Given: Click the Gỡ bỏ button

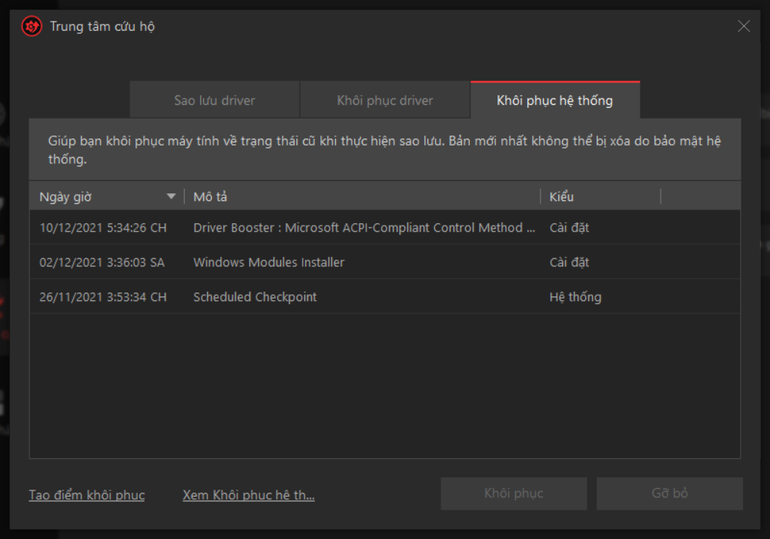Looking at the screenshot, I should pyautogui.click(x=669, y=493).
